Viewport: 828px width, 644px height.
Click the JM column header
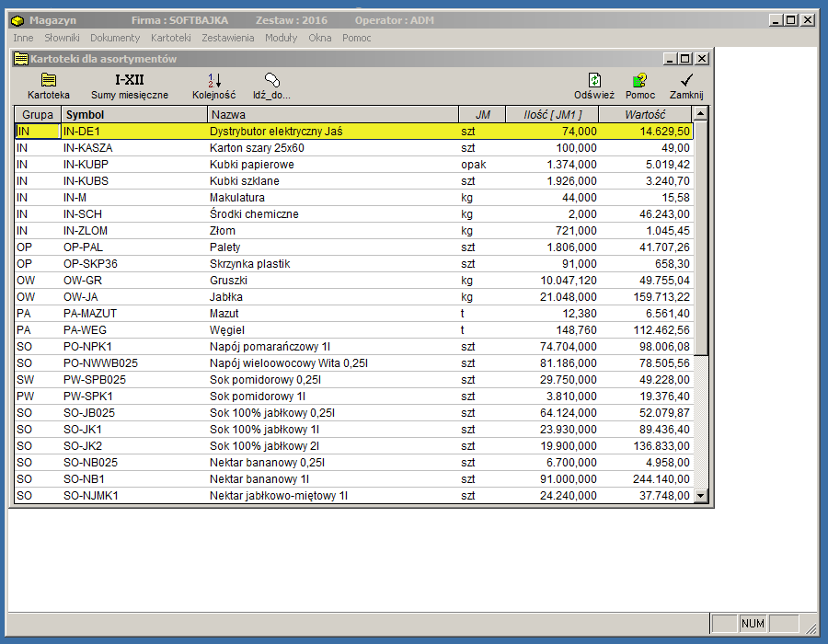(482, 115)
